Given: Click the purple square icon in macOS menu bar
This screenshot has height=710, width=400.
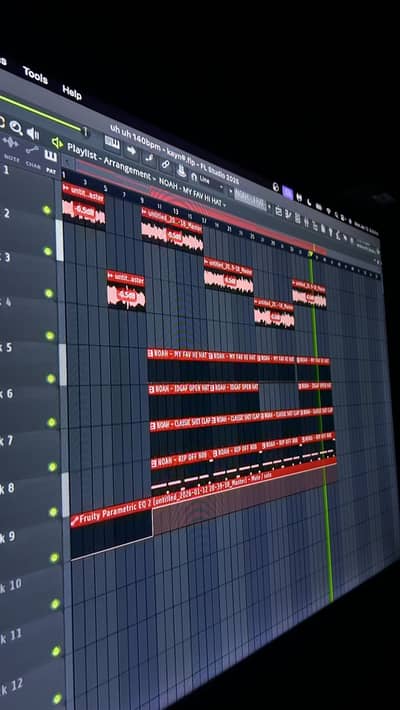Looking at the screenshot, I should click(x=287, y=192).
